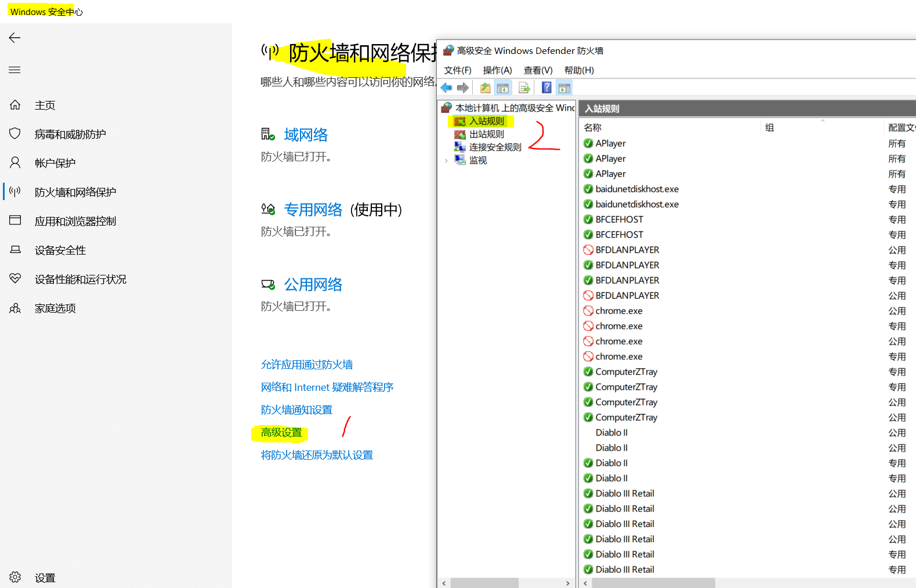This screenshot has height=588, width=916.
Task: Click 允许应用通过防火墙 link
Action: (x=307, y=364)
